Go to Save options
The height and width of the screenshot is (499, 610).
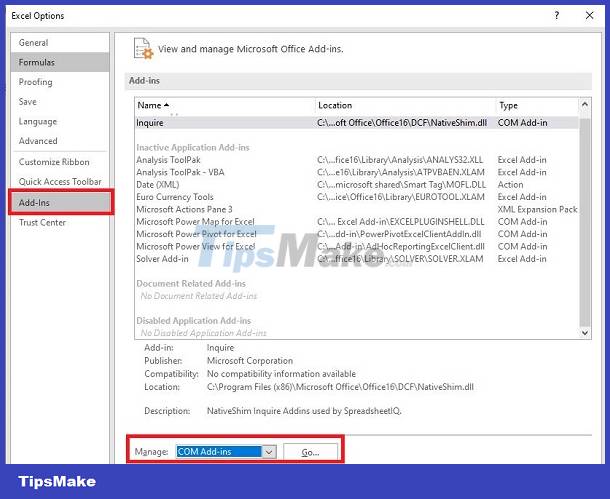click(60, 102)
